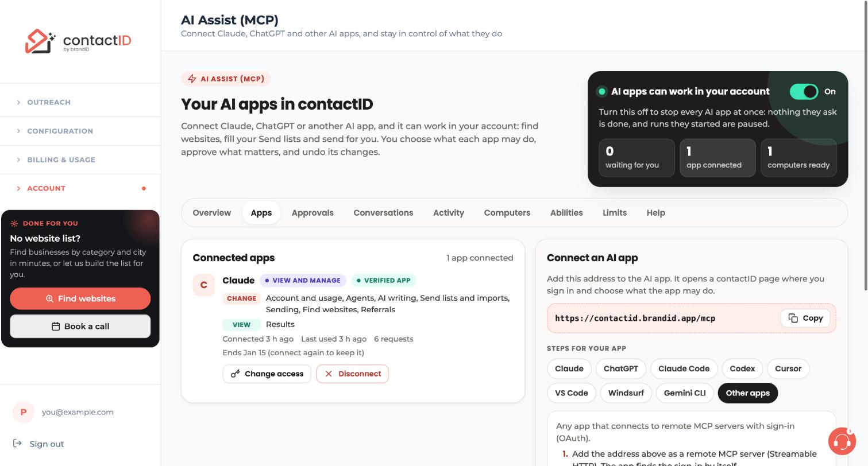Turn off the AI apps On switch

point(804,91)
